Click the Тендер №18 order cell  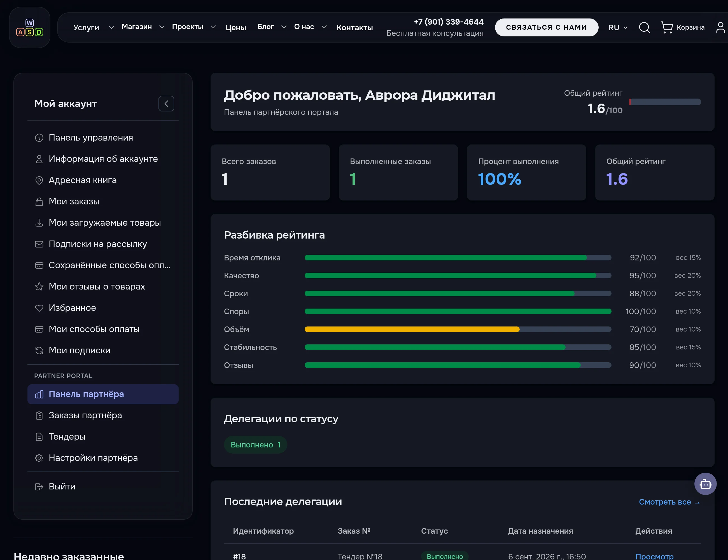point(360,556)
